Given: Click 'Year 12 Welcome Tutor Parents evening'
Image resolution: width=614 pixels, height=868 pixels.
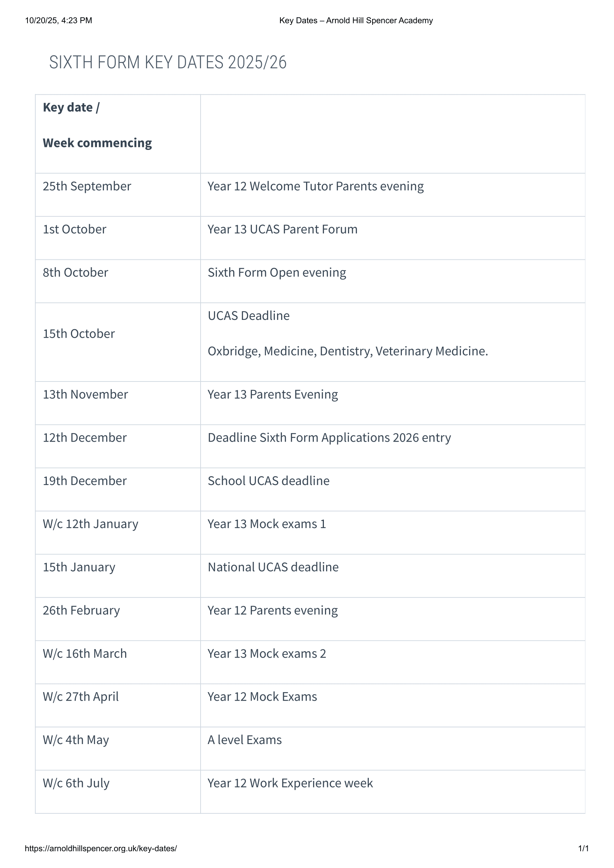Looking at the screenshot, I should click(315, 186).
